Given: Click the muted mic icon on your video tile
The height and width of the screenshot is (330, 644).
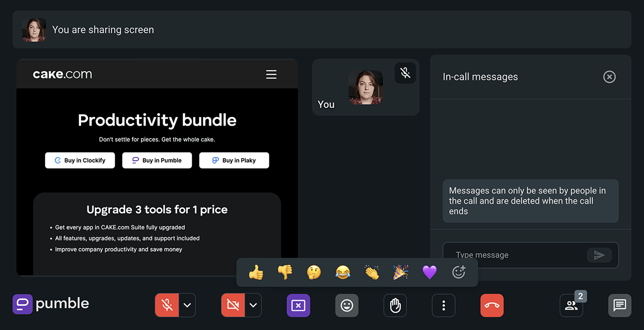Looking at the screenshot, I should pyautogui.click(x=405, y=73).
